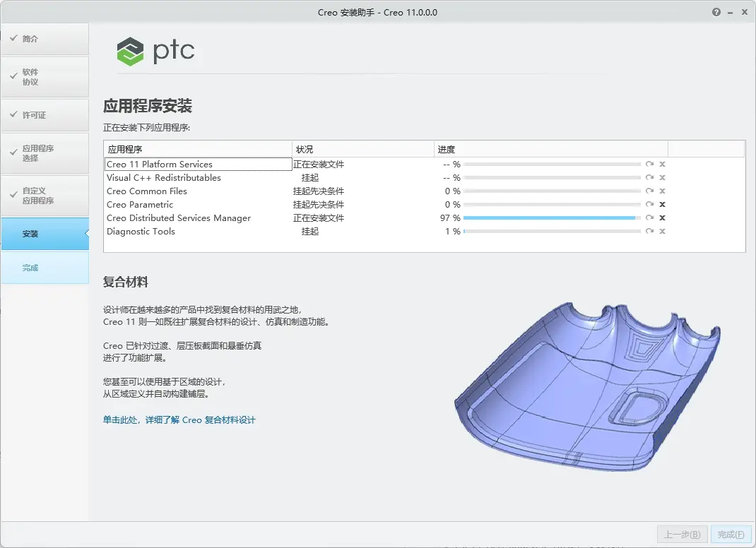The width and height of the screenshot is (756, 548).
Task: Go to the 软件协议 step
Action: (x=45, y=77)
